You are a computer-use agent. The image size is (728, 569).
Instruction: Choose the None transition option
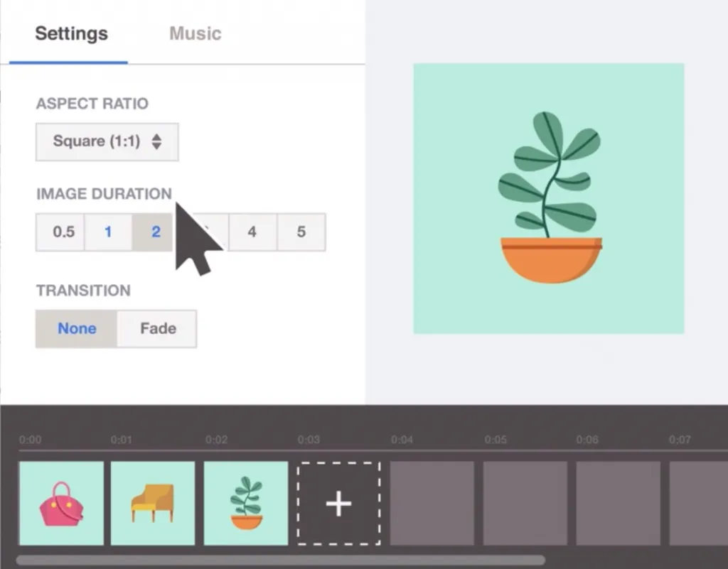tap(77, 329)
